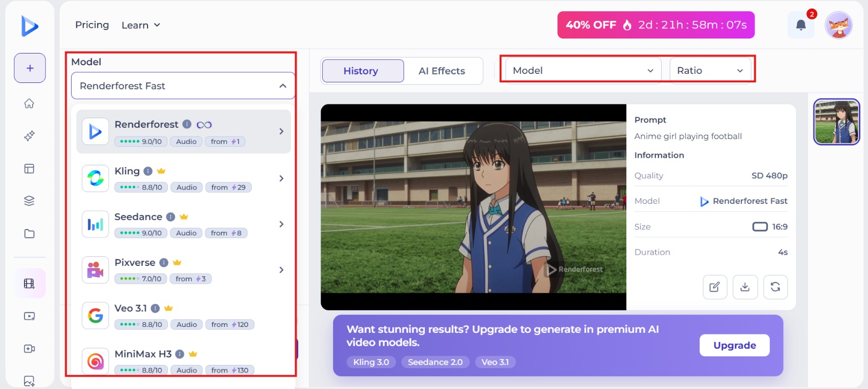Screen dimensions: 868x389
Task: Open the video player icon in sidebar
Action: (29, 316)
